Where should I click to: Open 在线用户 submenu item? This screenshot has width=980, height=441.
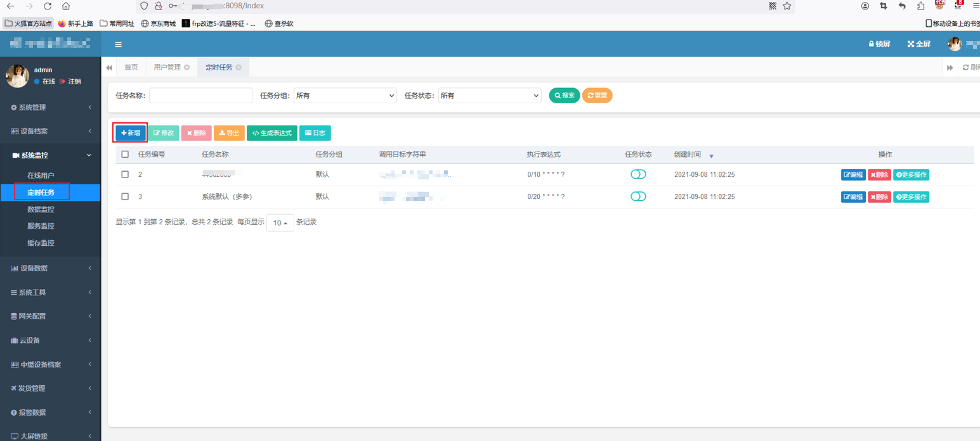point(41,176)
